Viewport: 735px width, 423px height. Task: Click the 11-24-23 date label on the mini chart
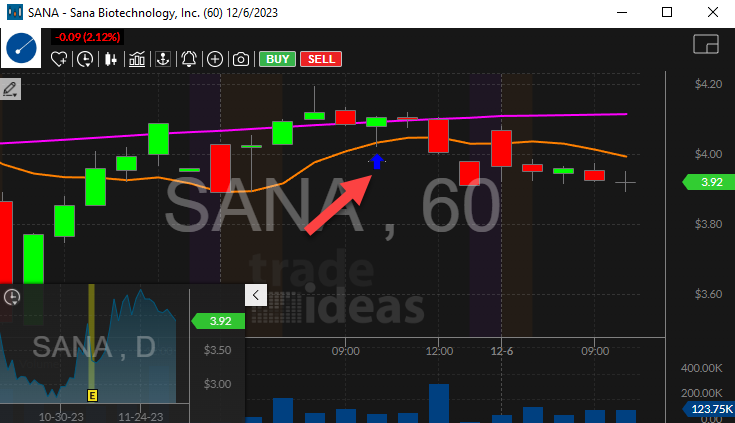pos(141,416)
